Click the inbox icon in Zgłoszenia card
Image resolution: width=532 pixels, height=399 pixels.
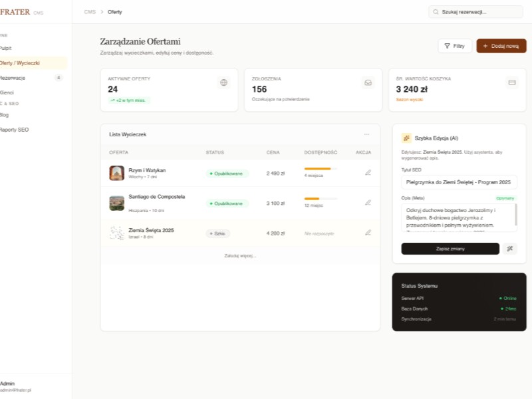point(368,82)
